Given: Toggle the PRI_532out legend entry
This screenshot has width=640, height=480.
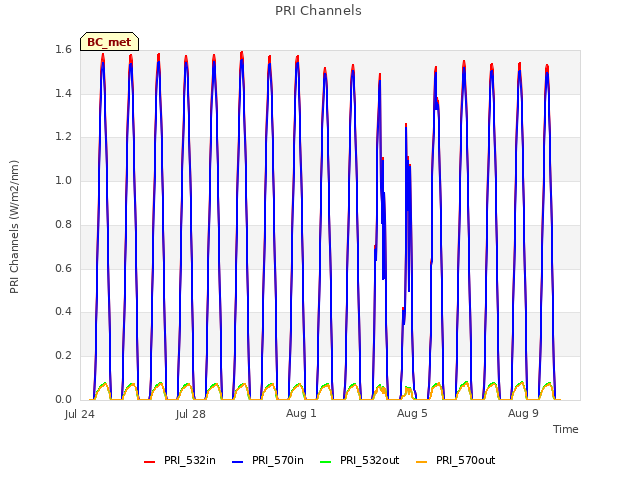Looking at the screenshot, I should pyautogui.click(x=360, y=460).
